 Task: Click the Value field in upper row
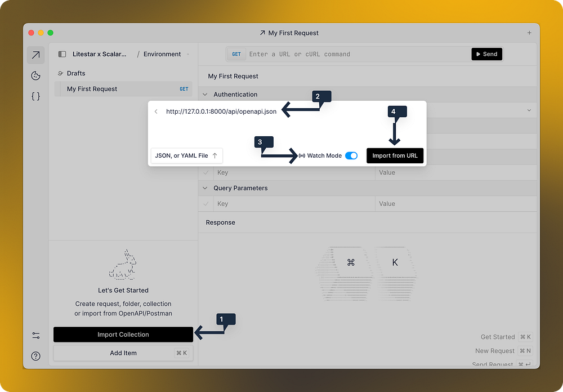456,172
